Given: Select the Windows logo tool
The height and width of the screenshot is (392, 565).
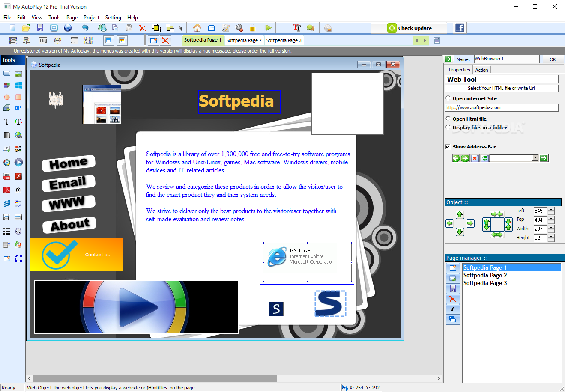Looking at the screenshot, I should click(x=18, y=86).
